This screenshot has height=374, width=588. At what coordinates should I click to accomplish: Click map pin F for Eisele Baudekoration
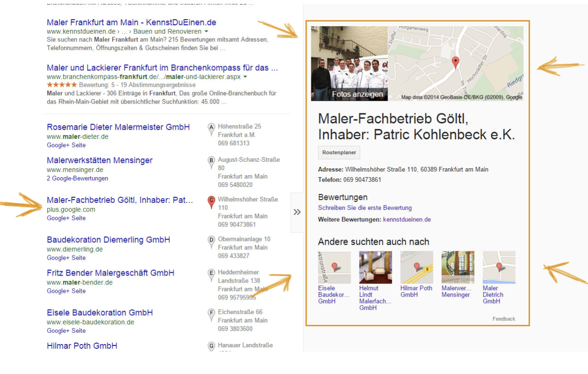211,314
